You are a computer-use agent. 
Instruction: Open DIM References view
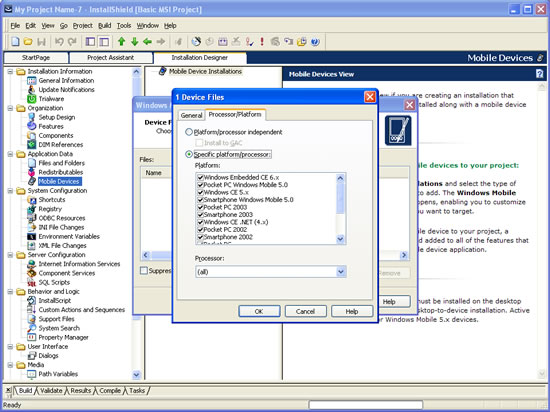click(x=61, y=144)
